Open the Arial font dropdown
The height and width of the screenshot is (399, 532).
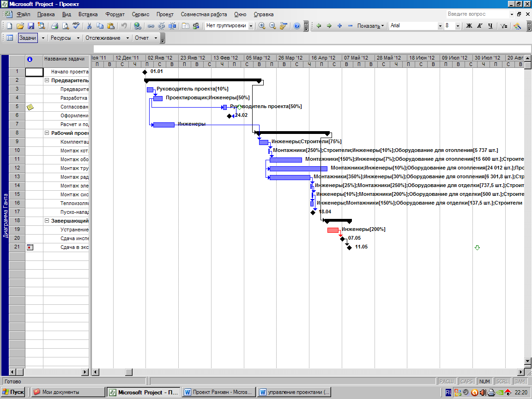coord(440,26)
